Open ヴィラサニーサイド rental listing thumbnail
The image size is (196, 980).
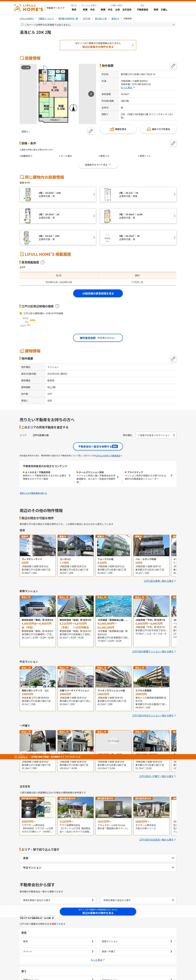(38, 546)
